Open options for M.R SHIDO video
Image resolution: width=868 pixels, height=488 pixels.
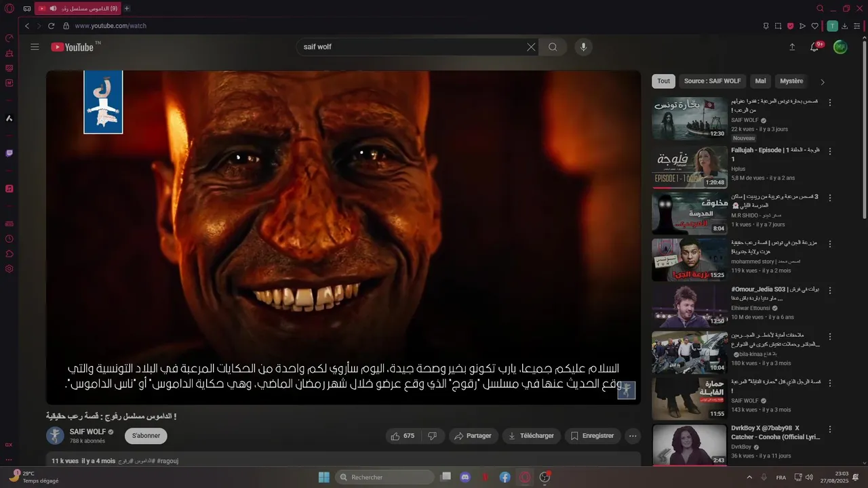pos(829,198)
